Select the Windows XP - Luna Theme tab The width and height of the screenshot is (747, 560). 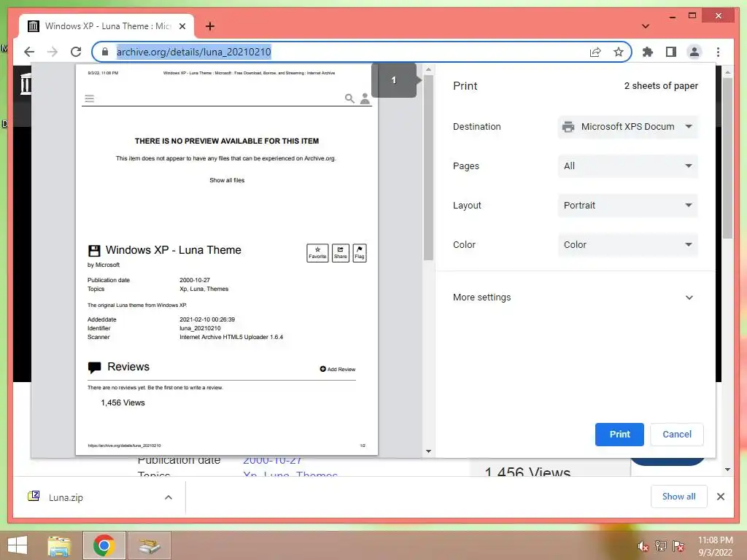coord(107,26)
